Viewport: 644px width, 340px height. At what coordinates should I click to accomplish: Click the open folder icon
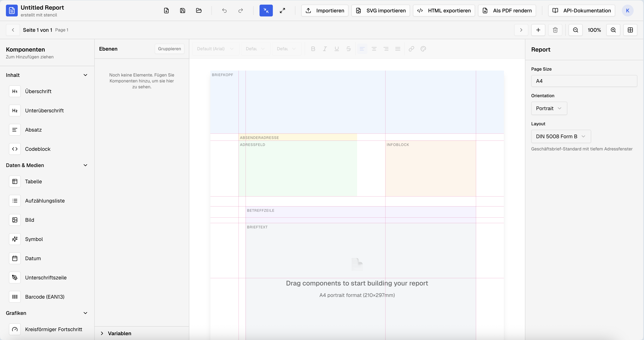coord(199,11)
